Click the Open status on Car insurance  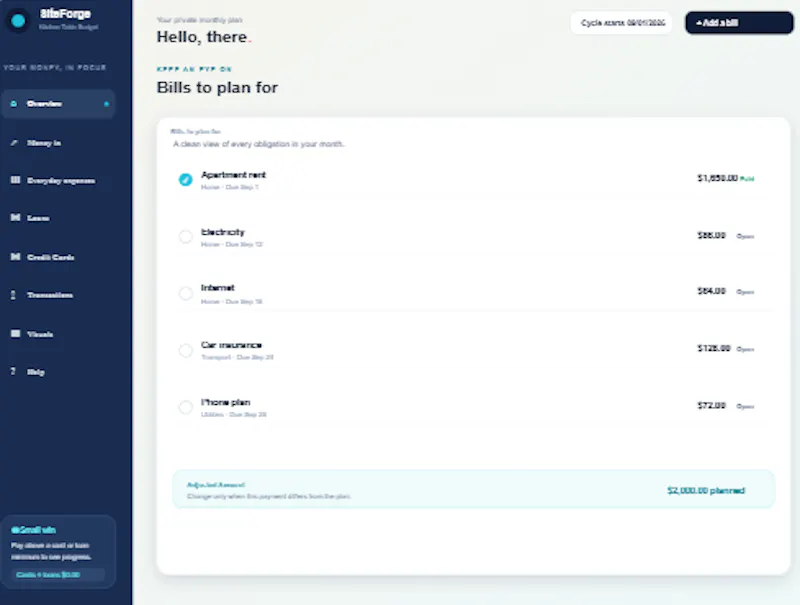tap(745, 349)
